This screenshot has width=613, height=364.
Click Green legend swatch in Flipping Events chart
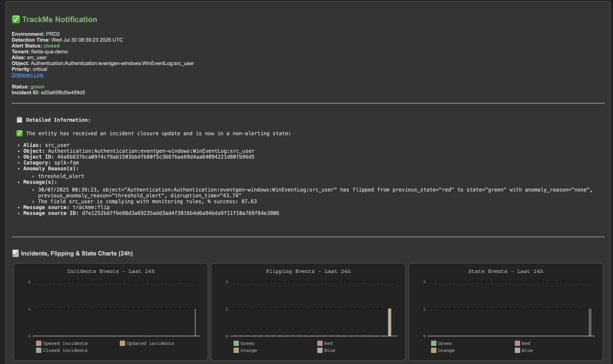236,343
